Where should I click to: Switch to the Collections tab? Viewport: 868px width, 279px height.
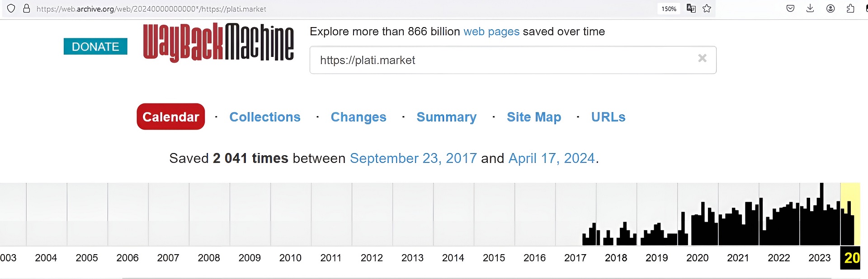click(x=265, y=117)
